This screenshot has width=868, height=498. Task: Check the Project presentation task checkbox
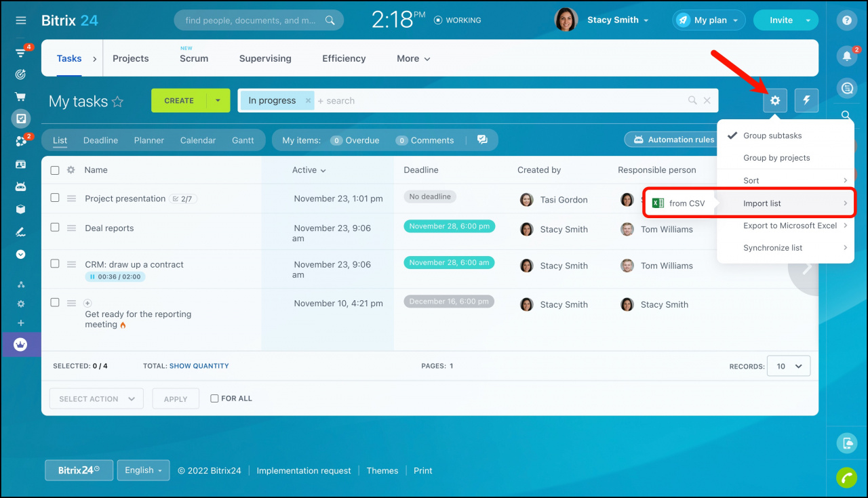coord(55,197)
